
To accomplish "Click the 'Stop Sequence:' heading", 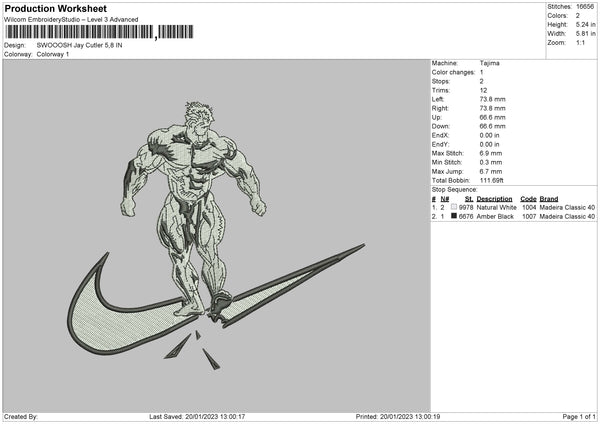I will click(x=455, y=190).
